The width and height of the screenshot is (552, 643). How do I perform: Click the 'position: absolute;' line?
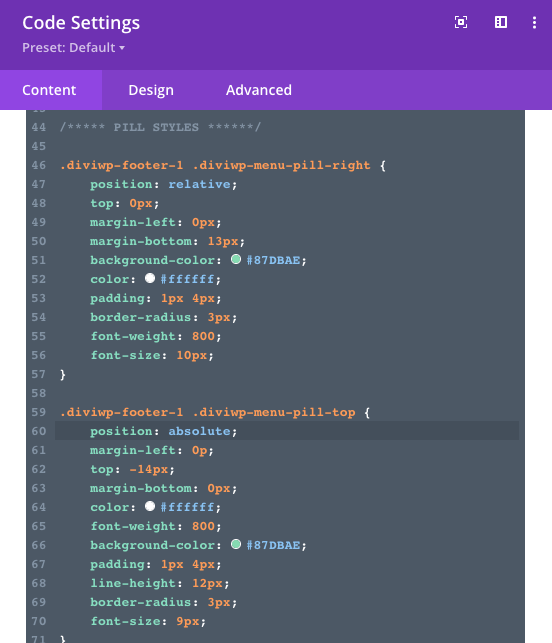(x=164, y=431)
